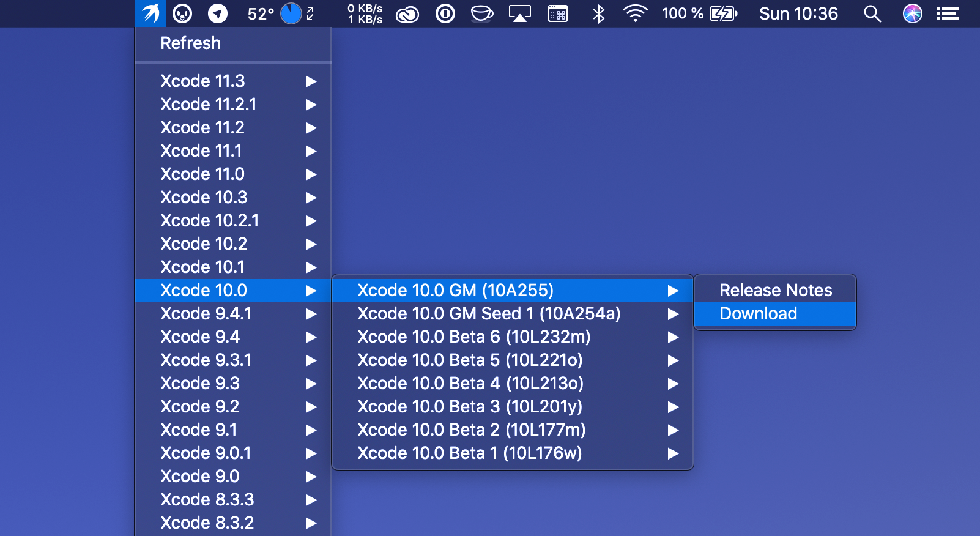Image resolution: width=980 pixels, height=536 pixels.
Task: Select Xcode 10.0 Beta 1 (10L176w)
Action: coord(513,453)
